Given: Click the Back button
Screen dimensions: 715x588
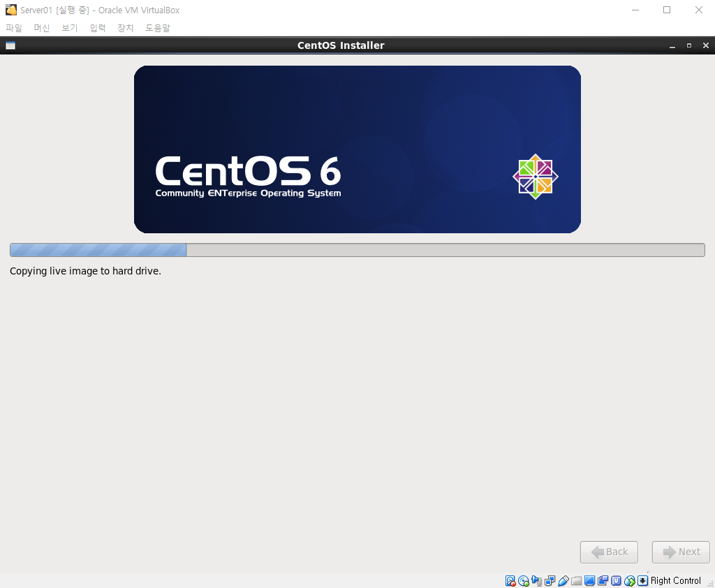Looking at the screenshot, I should pos(609,552).
